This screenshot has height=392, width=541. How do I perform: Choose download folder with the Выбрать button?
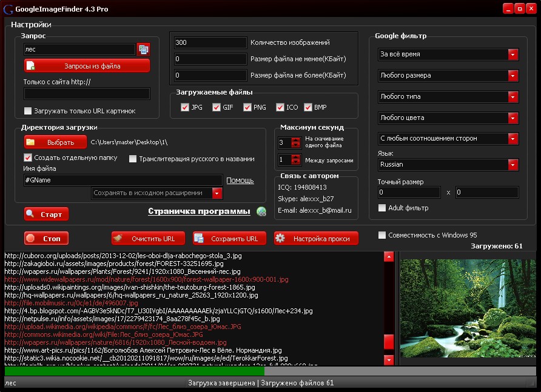click(x=55, y=142)
